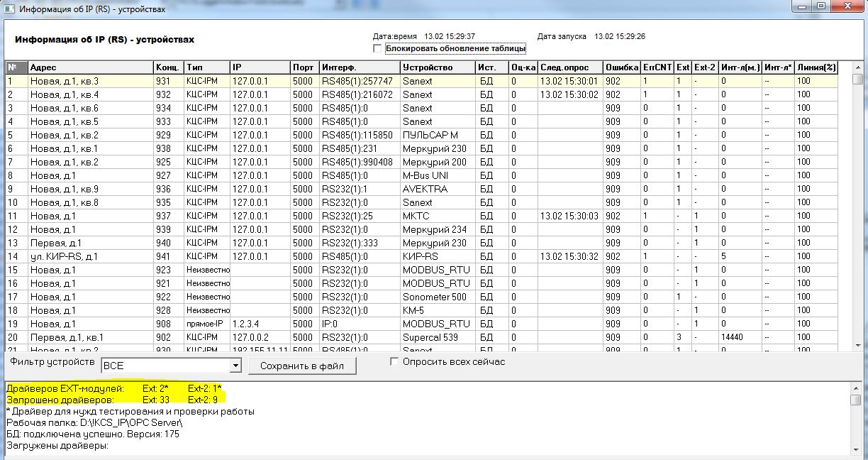Click the device filter combo box showing 'ВСЕ'
This screenshot has height=460, width=868.
(165, 366)
